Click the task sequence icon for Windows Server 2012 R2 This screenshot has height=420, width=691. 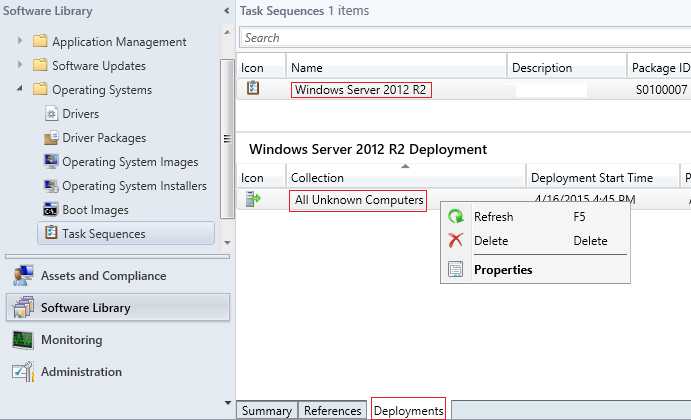253,88
